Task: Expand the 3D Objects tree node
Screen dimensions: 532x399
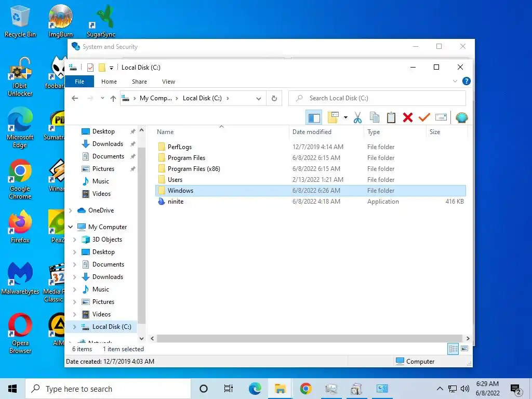Action: coord(75,240)
